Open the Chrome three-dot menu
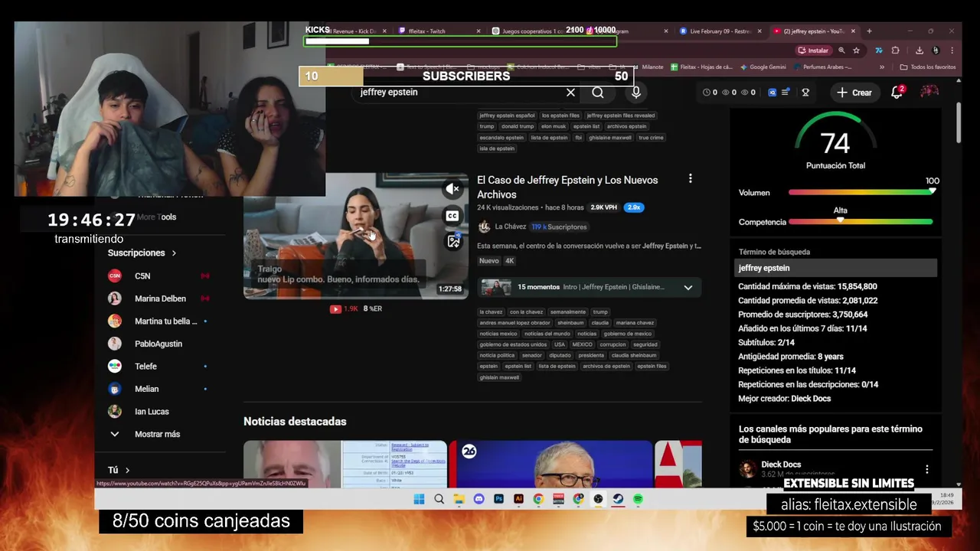Viewport: 980px width, 551px height. point(952,51)
